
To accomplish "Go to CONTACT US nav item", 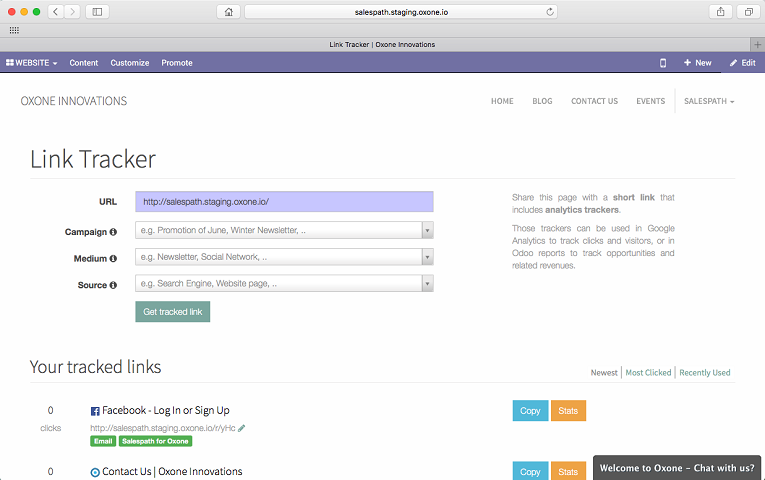I will coord(594,101).
